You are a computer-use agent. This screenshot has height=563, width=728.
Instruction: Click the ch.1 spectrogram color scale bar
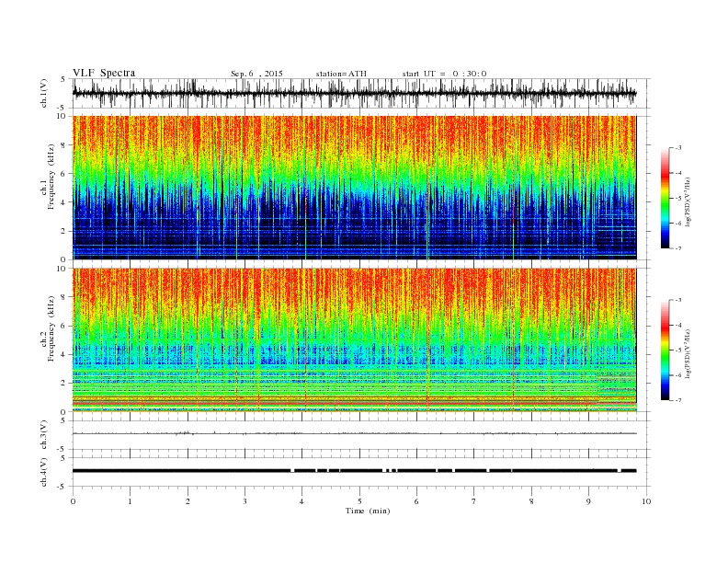pyautogui.click(x=665, y=198)
